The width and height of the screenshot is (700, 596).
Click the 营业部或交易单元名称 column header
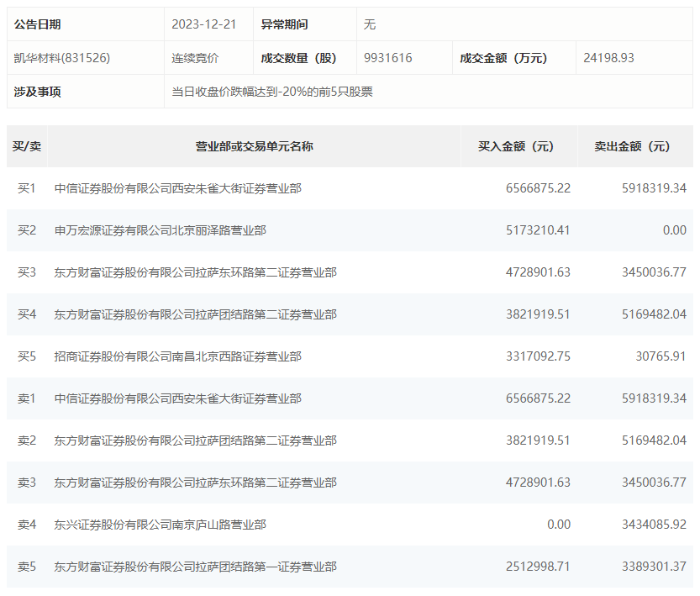(x=254, y=146)
